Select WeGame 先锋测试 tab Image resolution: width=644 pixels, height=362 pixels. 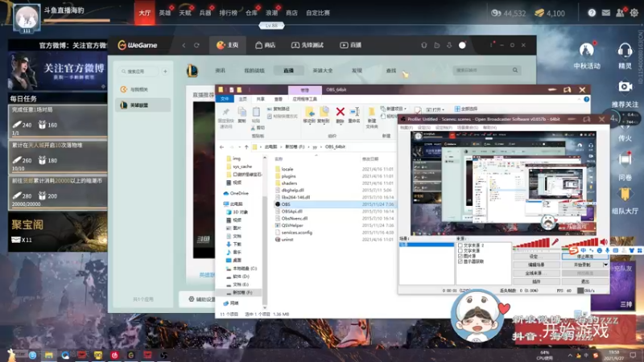coord(308,45)
